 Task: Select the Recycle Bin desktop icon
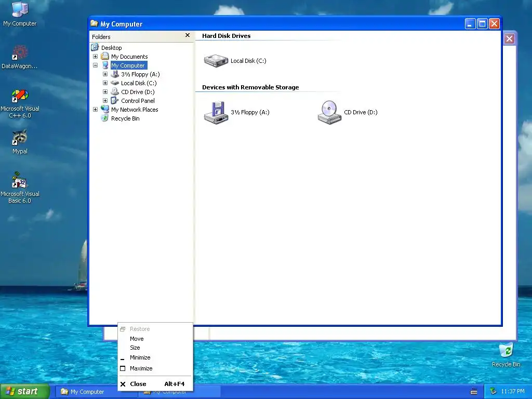coord(506,355)
